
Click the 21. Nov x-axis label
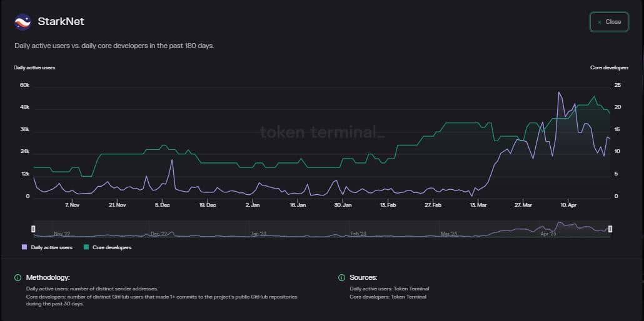tap(118, 204)
